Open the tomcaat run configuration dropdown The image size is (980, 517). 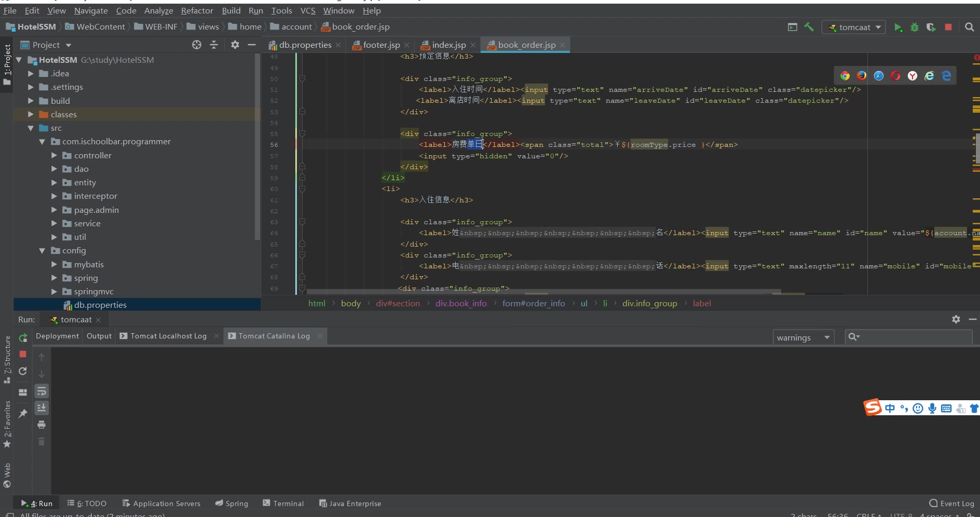[x=854, y=28]
